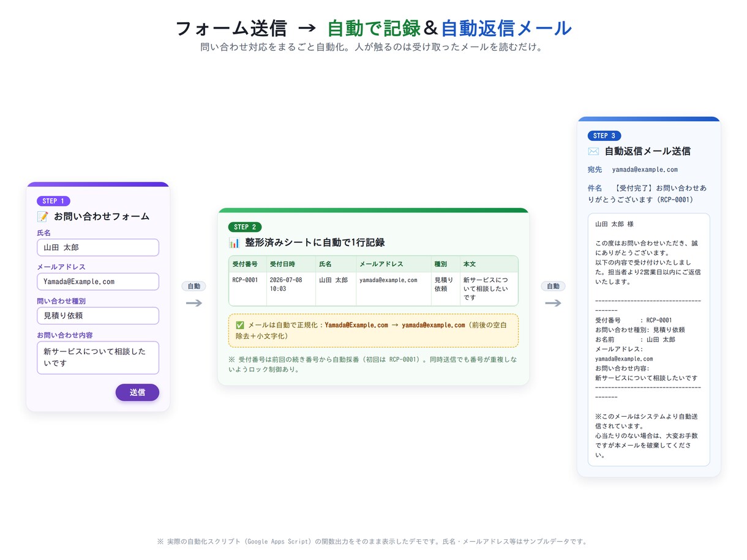This screenshot has height=560, width=747.
Task: Click the note about 受付番号 自動採番
Action: [373, 364]
